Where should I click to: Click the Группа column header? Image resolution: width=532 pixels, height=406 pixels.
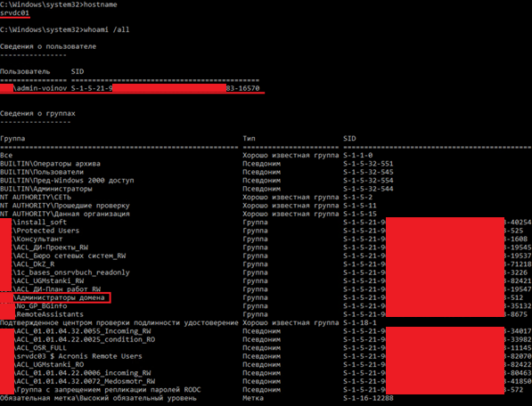tap(12, 138)
